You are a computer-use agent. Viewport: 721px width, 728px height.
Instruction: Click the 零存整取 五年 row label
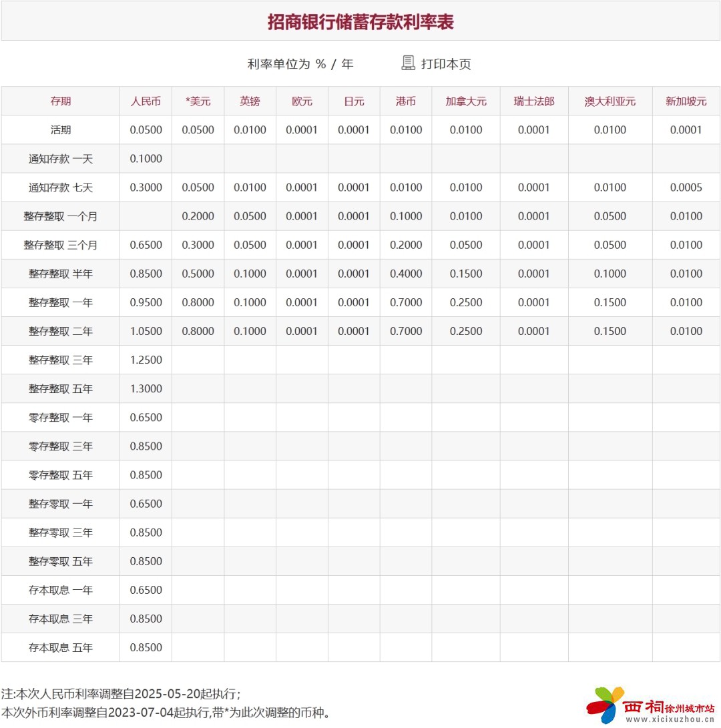[60, 475]
